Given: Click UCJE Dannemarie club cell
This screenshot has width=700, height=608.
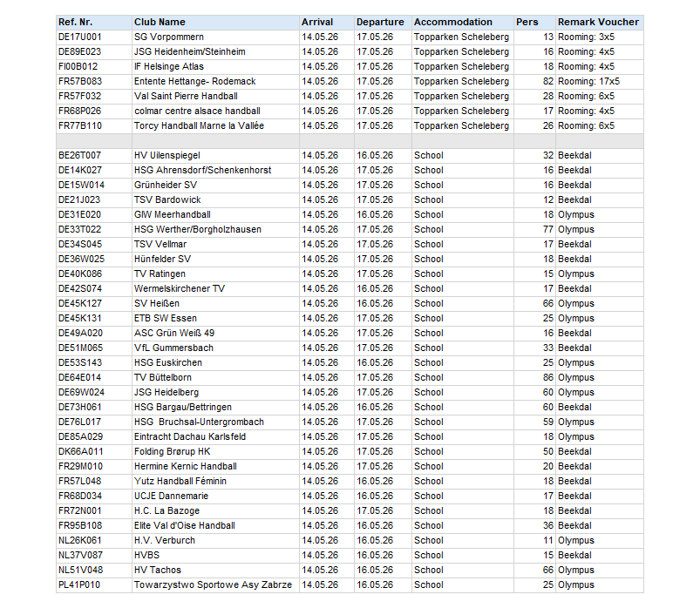Looking at the screenshot, I should click(215, 496).
